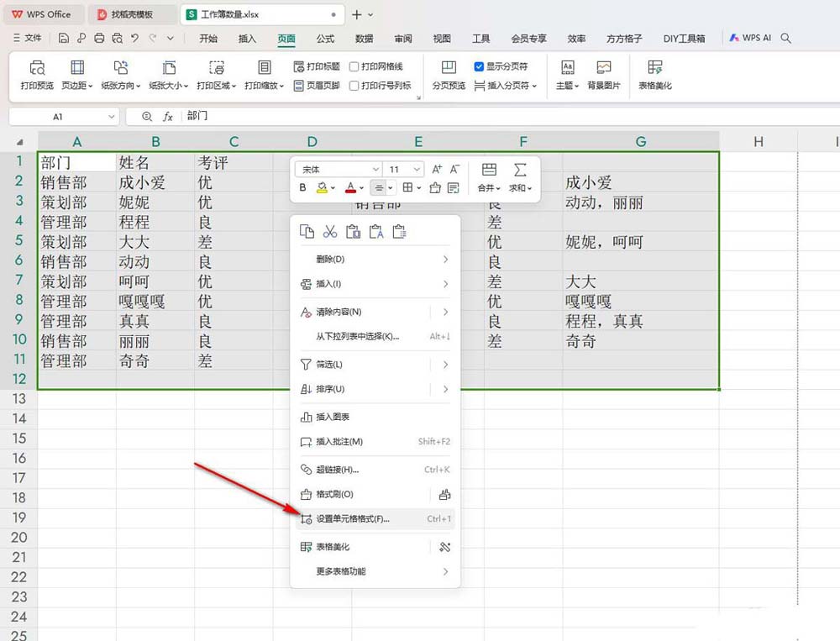The width and height of the screenshot is (840, 641).
Task: Switch to the Home (开始) ribbon tab
Action: tap(208, 39)
